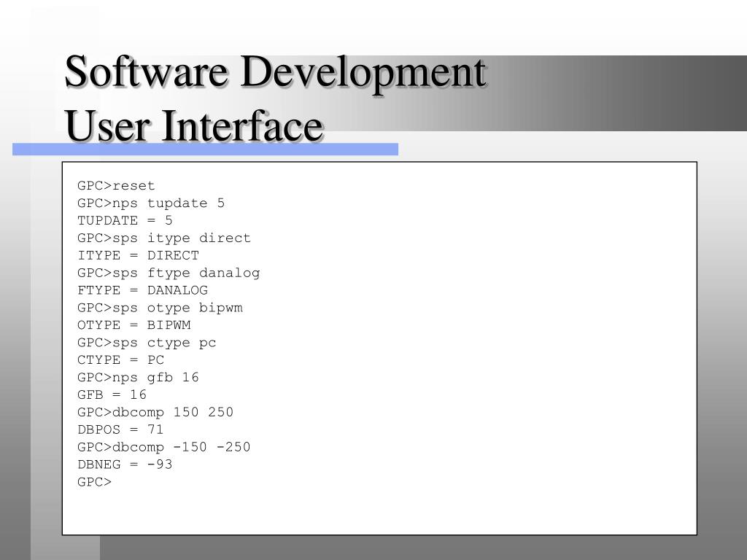Select the "GPC>sps ftype danalog" line
The height and width of the screenshot is (560, 747).
pyautogui.click(x=169, y=273)
